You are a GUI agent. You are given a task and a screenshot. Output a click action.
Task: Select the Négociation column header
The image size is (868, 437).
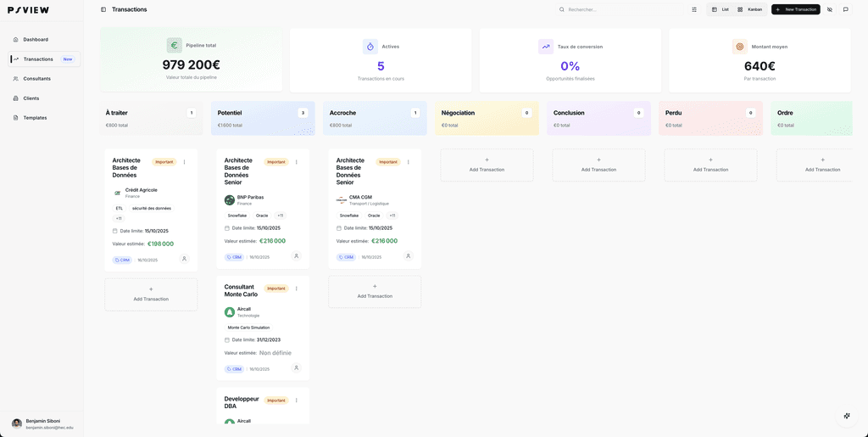pyautogui.click(x=487, y=118)
